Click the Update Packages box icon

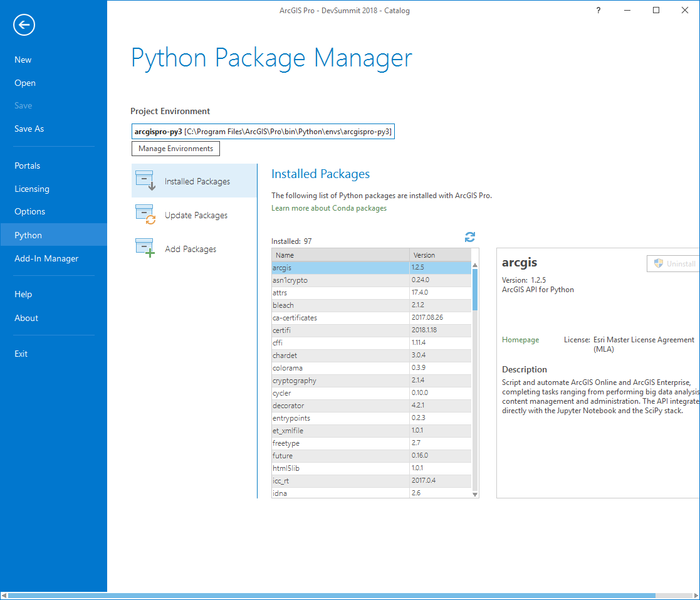pyautogui.click(x=145, y=214)
